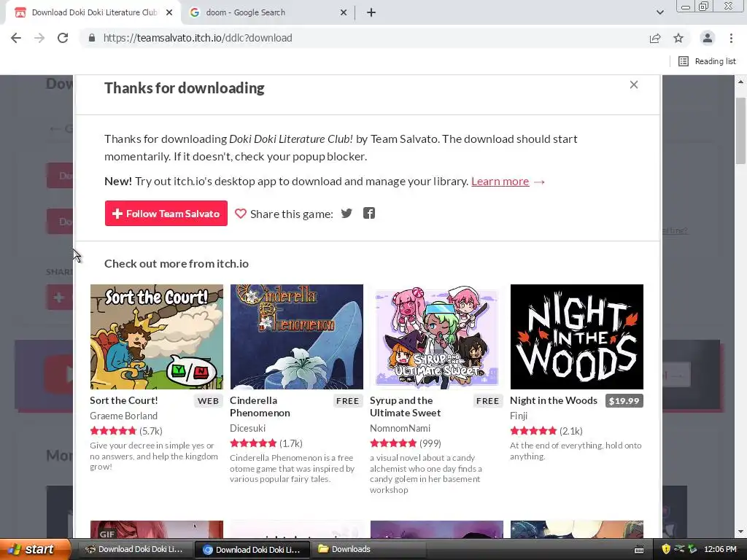Viewport: 747px width, 560px height.
Task: Click the GIF thumbnail in the bottom row
Action: pyautogui.click(x=156, y=529)
